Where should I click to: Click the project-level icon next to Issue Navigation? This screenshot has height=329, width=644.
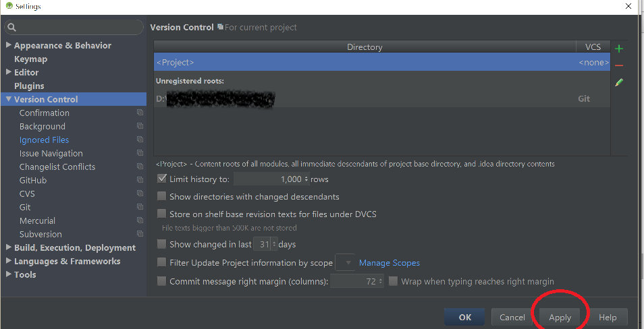[x=140, y=153]
